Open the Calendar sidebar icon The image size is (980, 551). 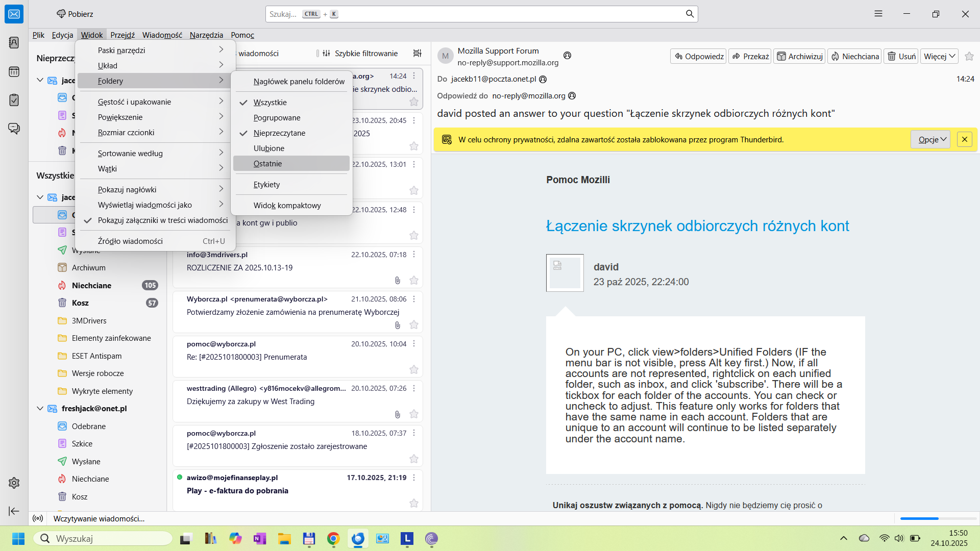(14, 71)
